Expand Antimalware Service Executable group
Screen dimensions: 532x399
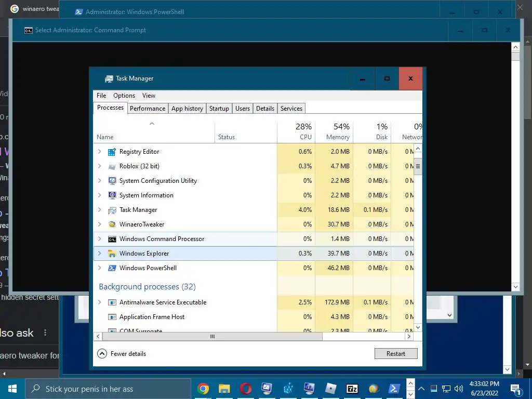pyautogui.click(x=99, y=302)
